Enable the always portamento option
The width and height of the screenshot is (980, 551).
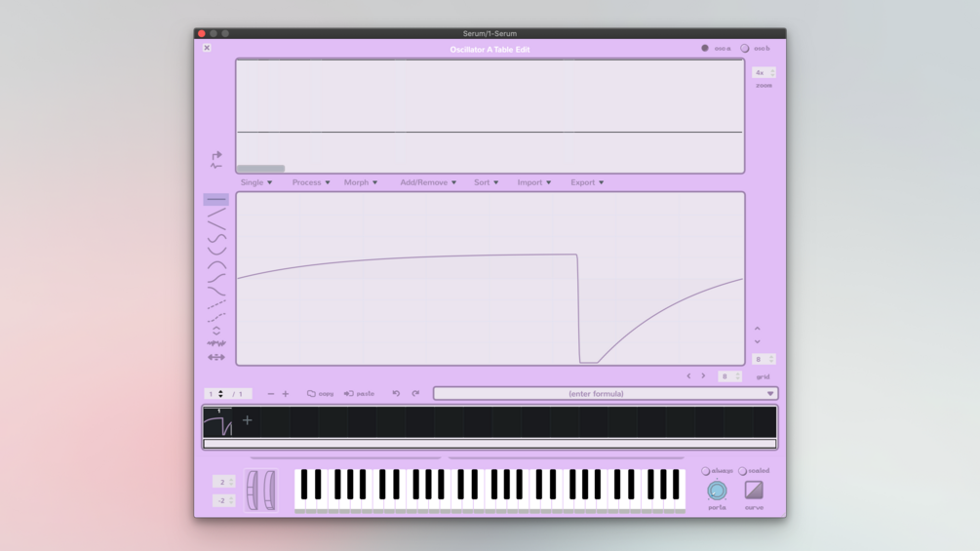point(706,471)
